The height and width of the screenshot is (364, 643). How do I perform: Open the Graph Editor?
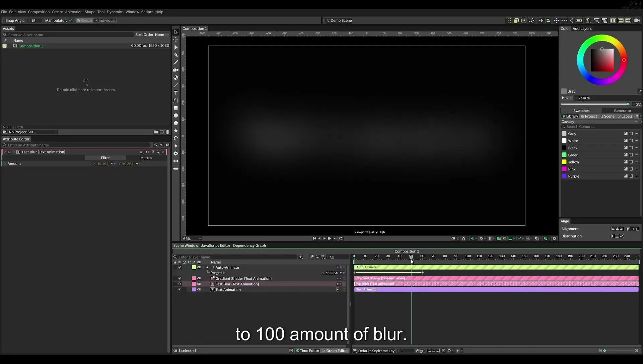click(x=335, y=351)
